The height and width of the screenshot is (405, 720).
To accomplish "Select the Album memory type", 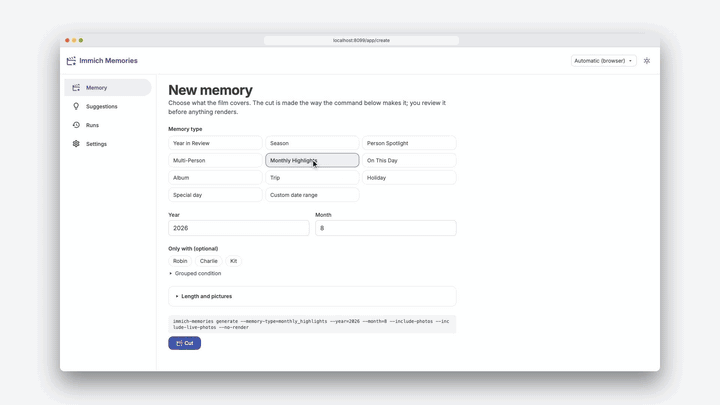I will (215, 178).
